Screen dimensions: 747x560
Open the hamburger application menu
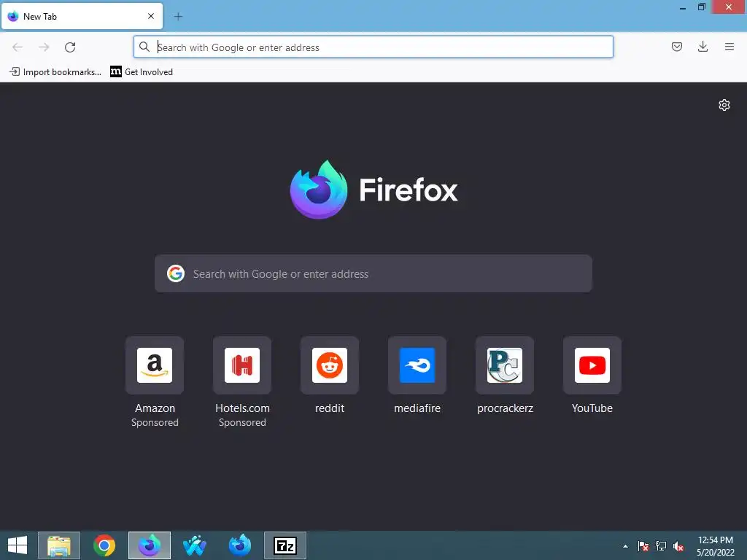click(729, 47)
